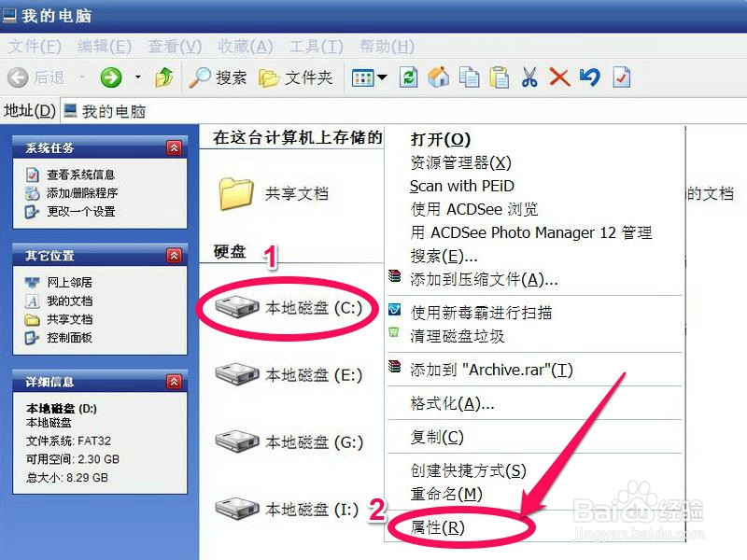Viewport: 747px width, 560px height.
Task: Select 属性(R) in the context menu
Action: [x=437, y=527]
